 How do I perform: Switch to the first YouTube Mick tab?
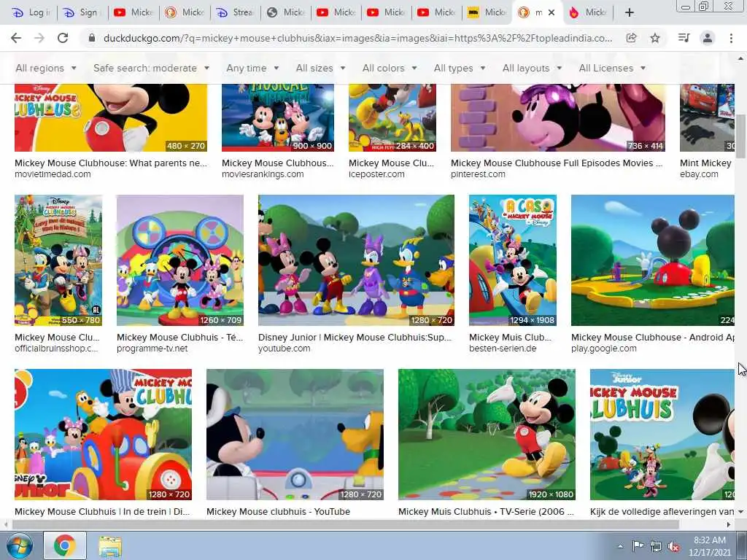point(133,13)
